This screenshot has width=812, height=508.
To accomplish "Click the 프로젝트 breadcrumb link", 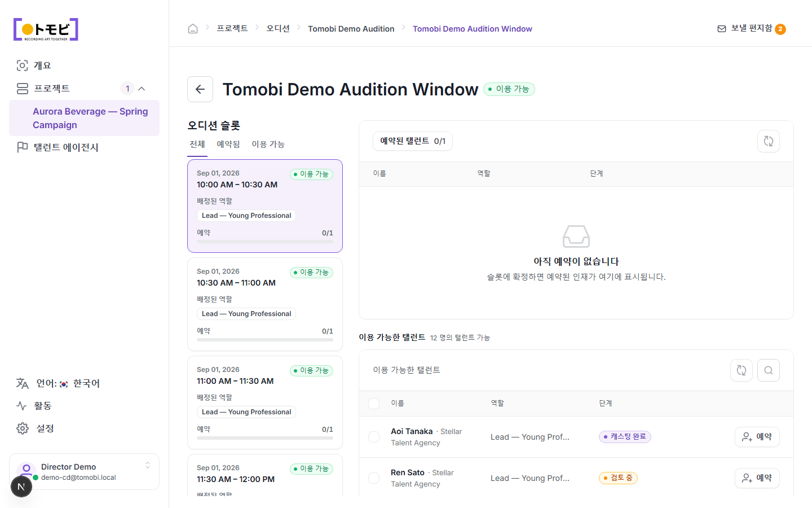I will click(232, 28).
